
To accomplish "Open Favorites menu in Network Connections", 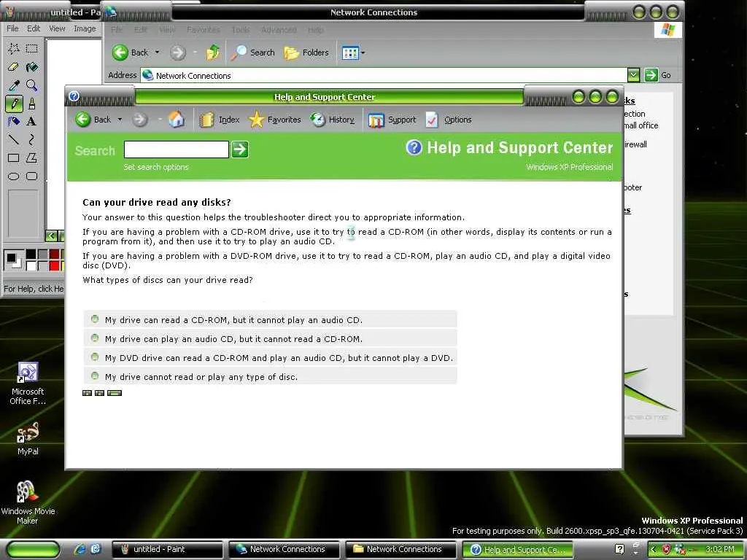I will tap(204, 30).
